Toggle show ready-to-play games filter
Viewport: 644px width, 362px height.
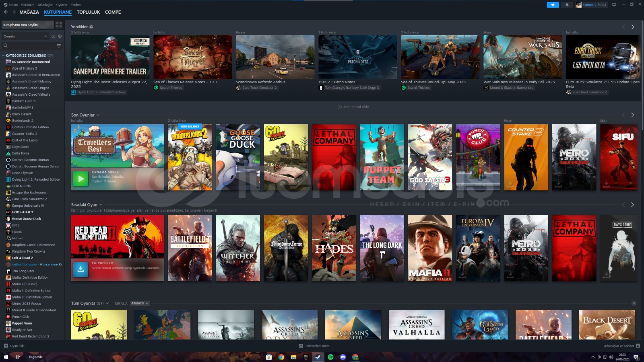(60, 36)
